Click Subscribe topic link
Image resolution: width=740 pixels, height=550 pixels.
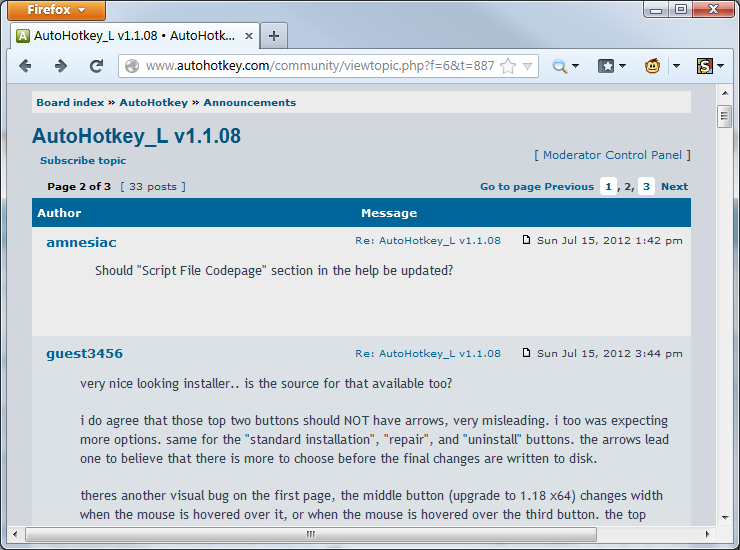[x=83, y=161]
